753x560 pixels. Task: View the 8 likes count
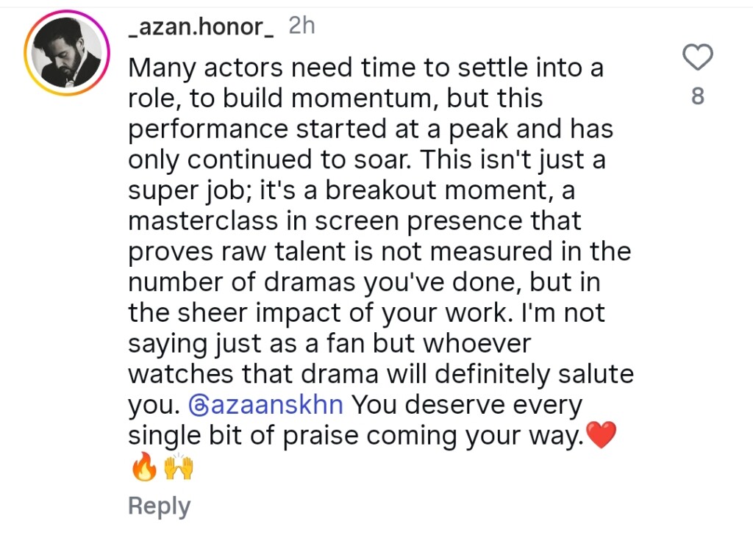click(698, 96)
